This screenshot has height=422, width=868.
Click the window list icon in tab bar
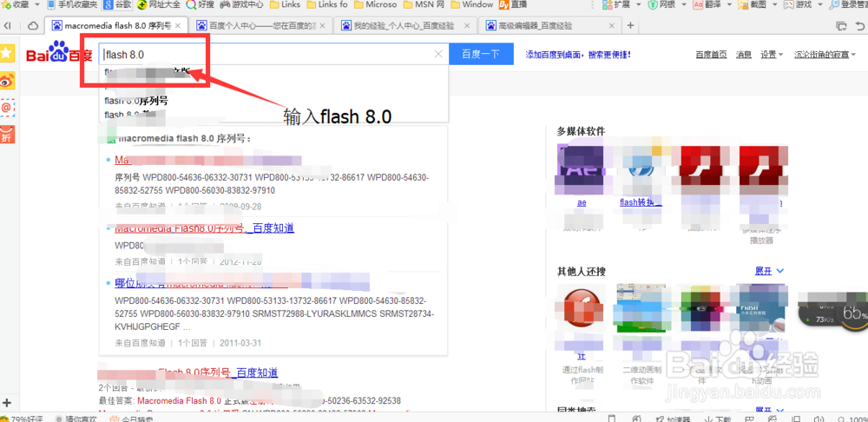[x=841, y=25]
